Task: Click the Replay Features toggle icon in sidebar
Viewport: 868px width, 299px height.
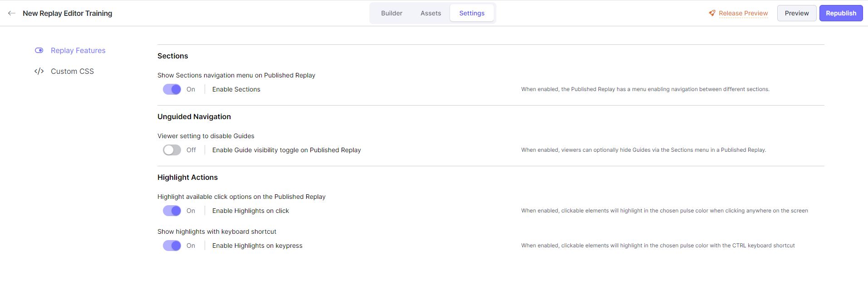Action: [39, 50]
